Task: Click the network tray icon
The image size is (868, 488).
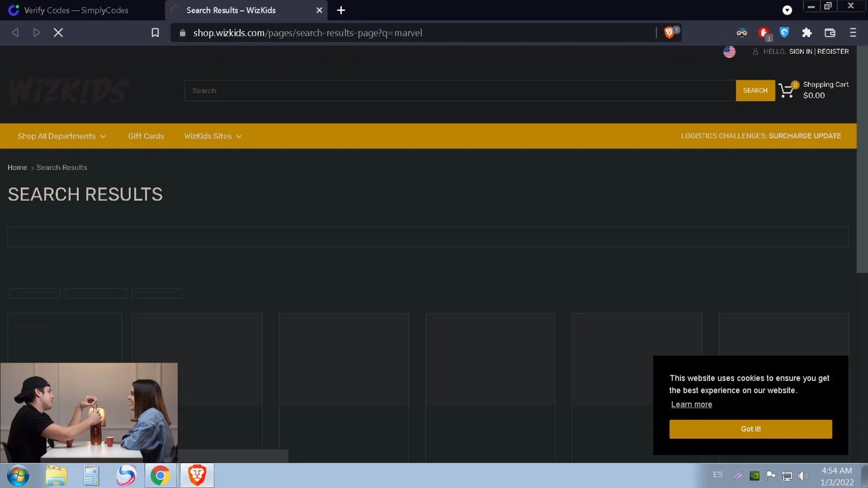Action: 787,476
